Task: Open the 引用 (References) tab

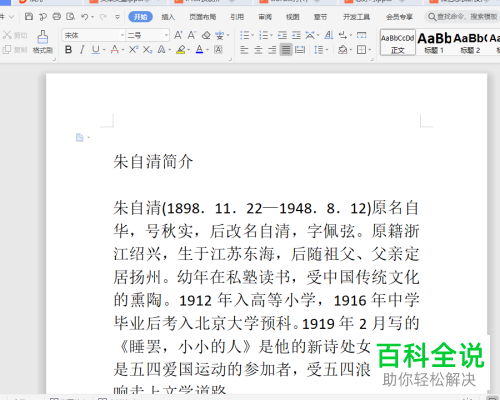Action: coord(237,17)
